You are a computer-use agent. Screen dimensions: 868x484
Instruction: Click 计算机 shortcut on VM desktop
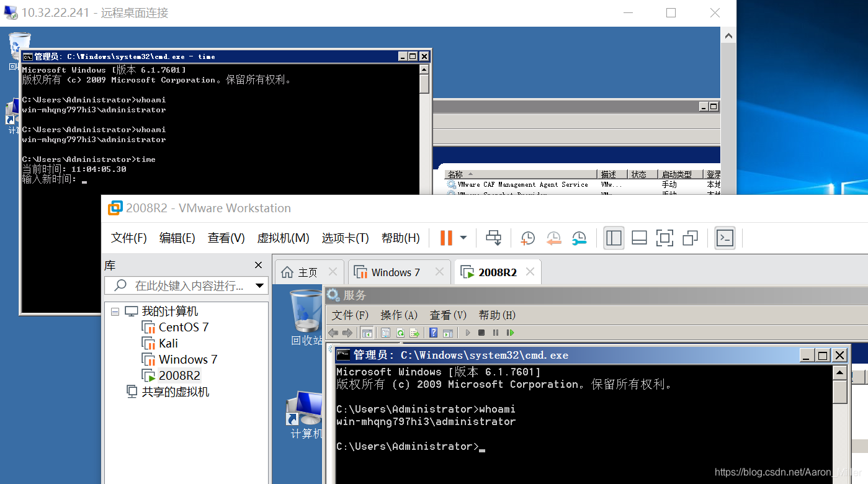(305, 415)
